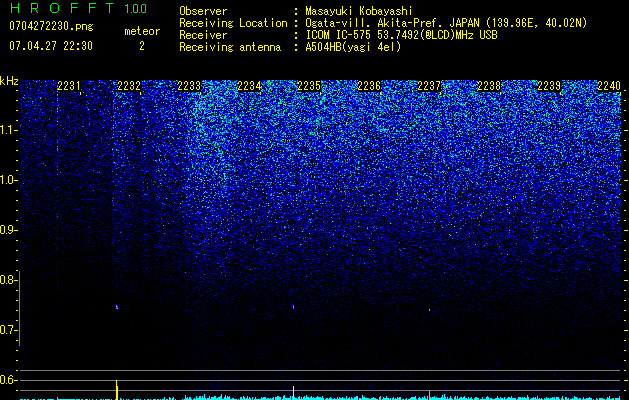The height and width of the screenshot is (400, 629).
Task: Click the 'Observer' field label
Action: point(203,11)
